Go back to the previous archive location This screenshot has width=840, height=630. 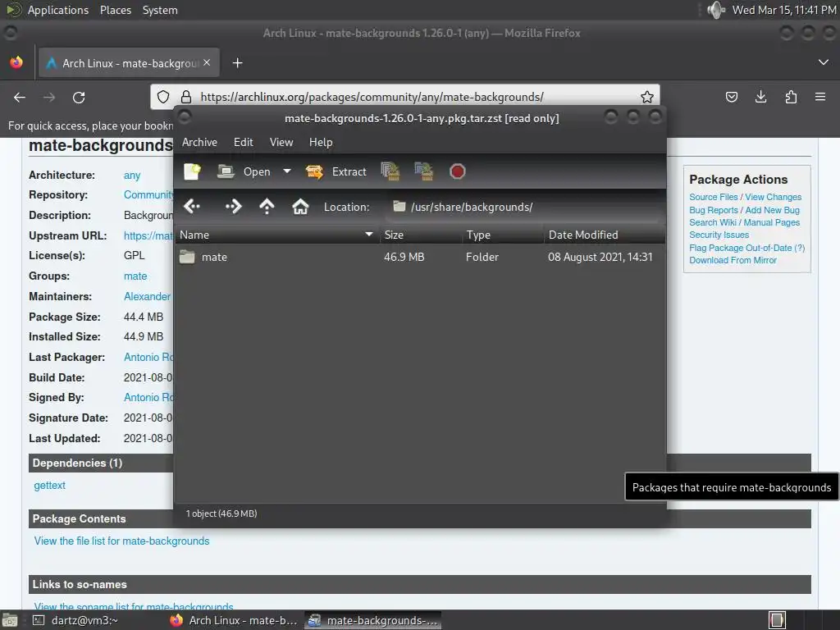(192, 206)
